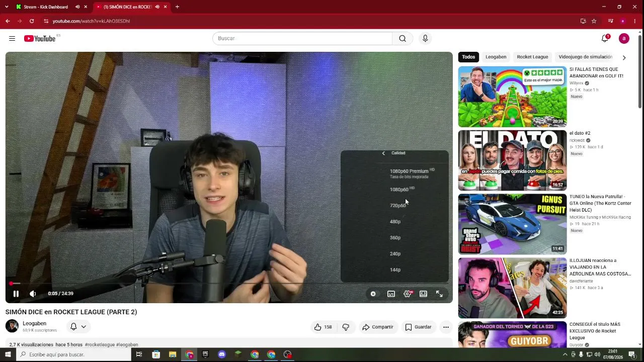Open the ILLOJUAN reacciona video thumbnail

click(x=512, y=288)
